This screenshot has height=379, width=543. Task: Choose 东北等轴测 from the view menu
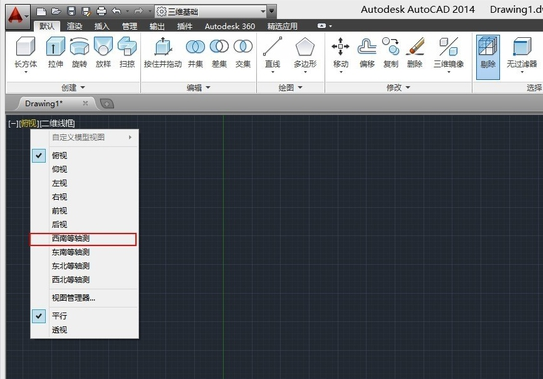click(85, 266)
